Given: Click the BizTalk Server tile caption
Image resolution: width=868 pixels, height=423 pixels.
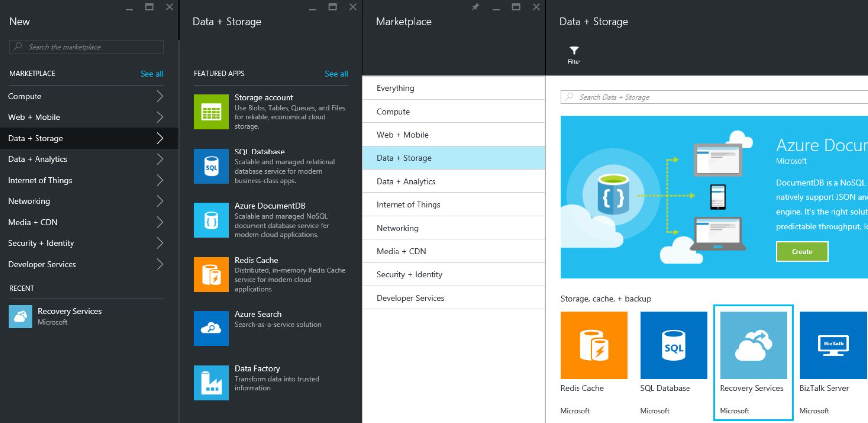Looking at the screenshot, I should click(824, 388).
